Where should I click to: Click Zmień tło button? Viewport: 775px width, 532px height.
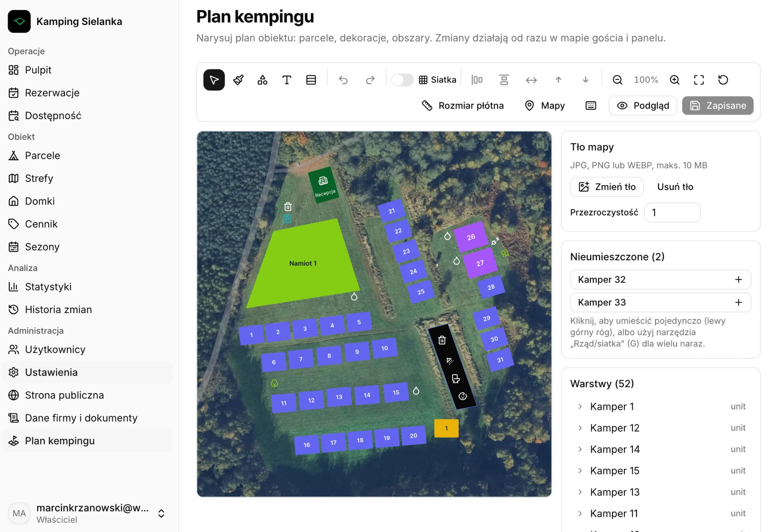[x=607, y=187]
